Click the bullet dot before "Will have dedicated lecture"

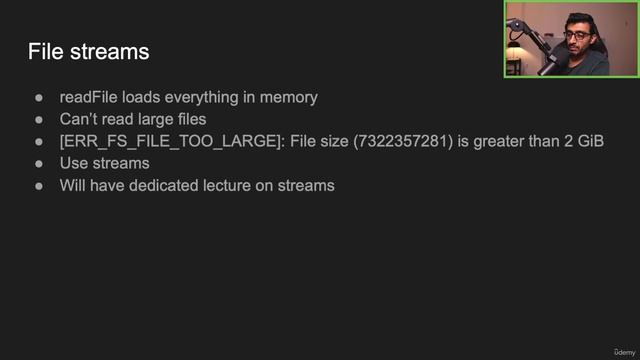[x=39, y=186]
